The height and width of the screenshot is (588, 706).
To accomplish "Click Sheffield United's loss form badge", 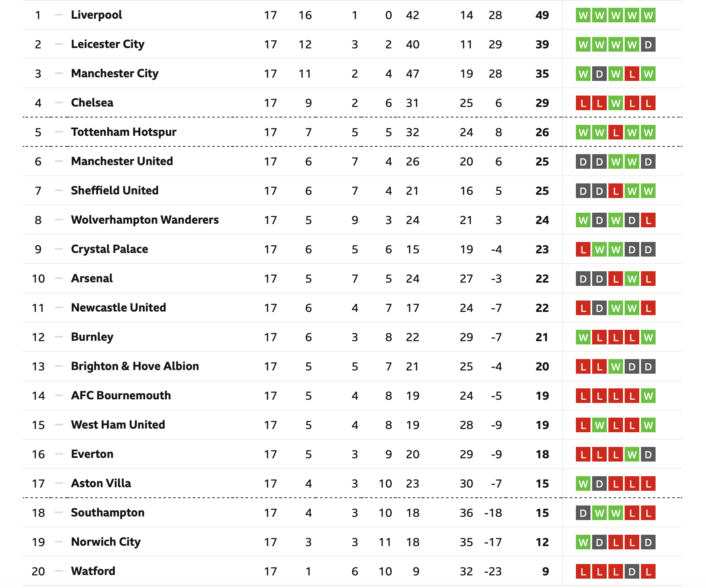I will pyautogui.click(x=616, y=191).
